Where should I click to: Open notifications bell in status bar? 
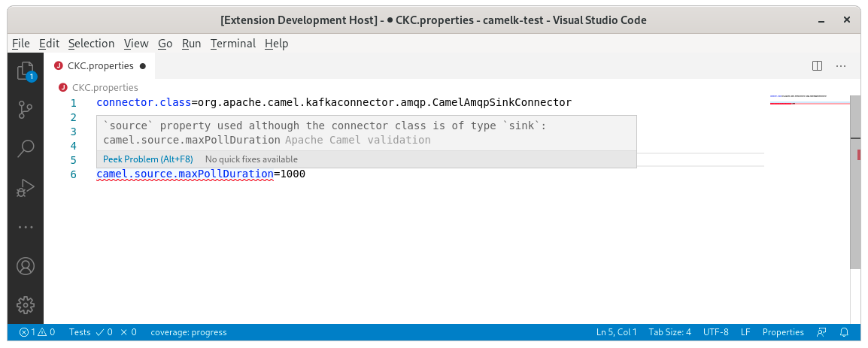pyautogui.click(x=844, y=332)
